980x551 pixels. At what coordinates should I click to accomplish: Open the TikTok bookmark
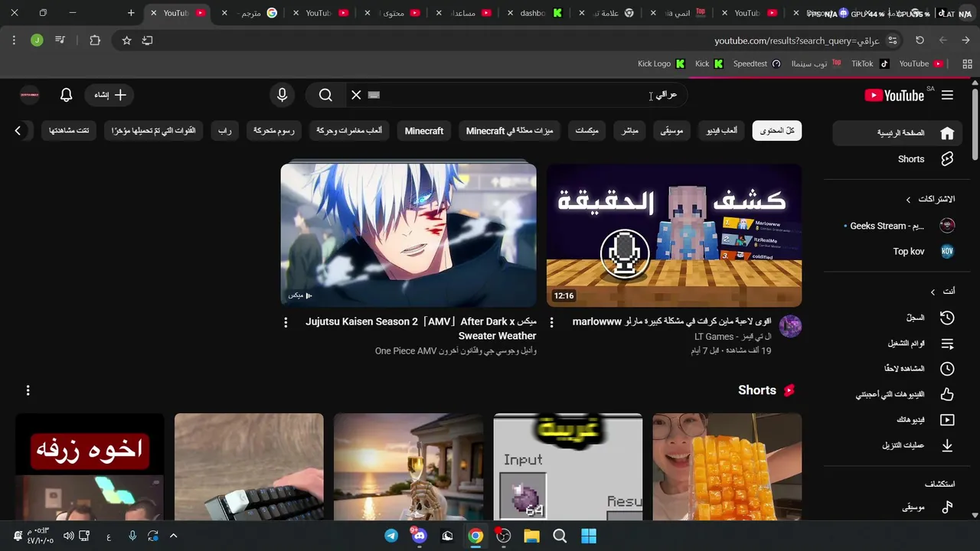871,64
